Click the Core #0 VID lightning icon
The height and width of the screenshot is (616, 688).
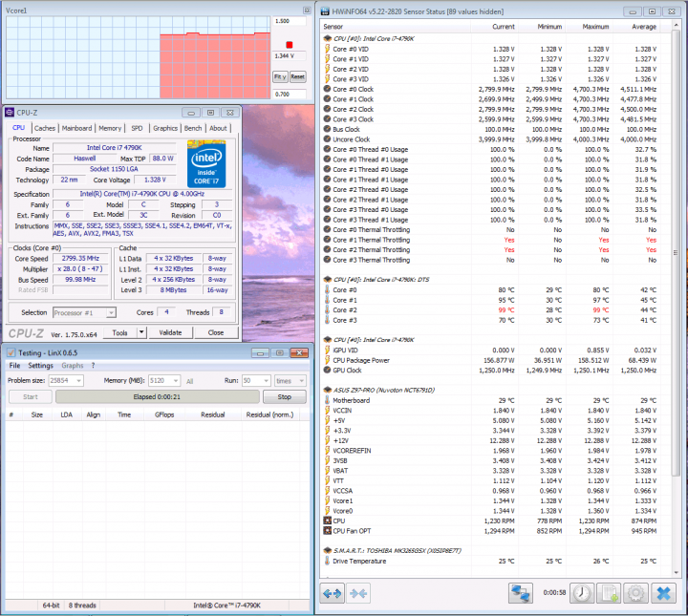click(328, 49)
